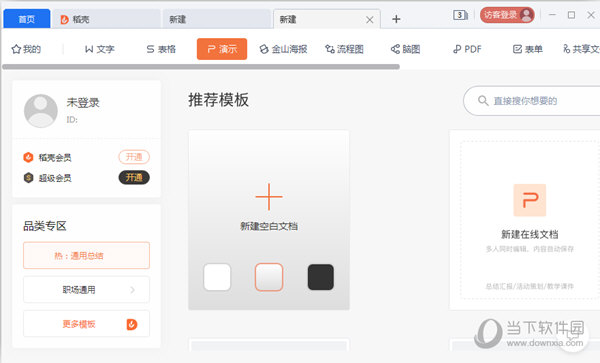This screenshot has width=600, height=363.
Task: Open 脑图 mind map option
Action: pyautogui.click(x=406, y=49)
